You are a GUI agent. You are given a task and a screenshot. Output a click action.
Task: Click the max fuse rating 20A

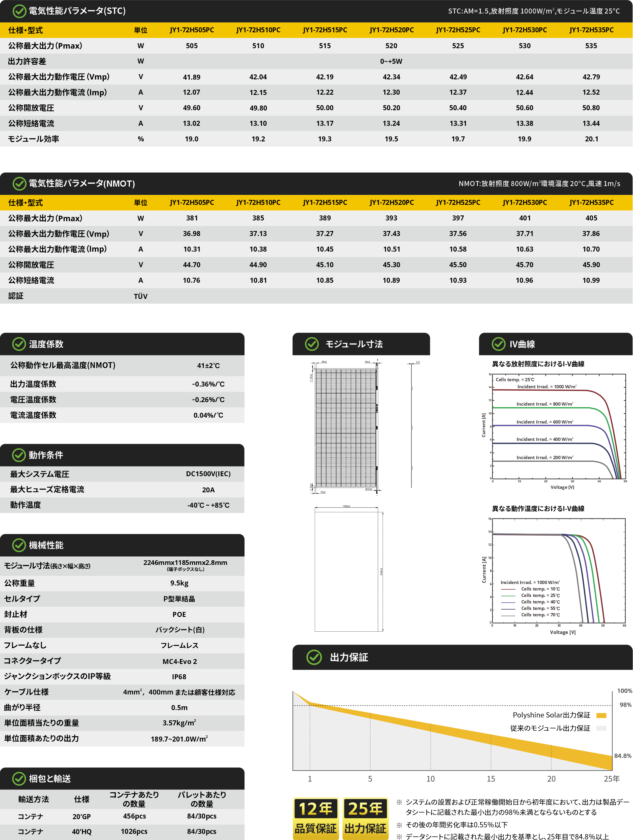pos(208,490)
